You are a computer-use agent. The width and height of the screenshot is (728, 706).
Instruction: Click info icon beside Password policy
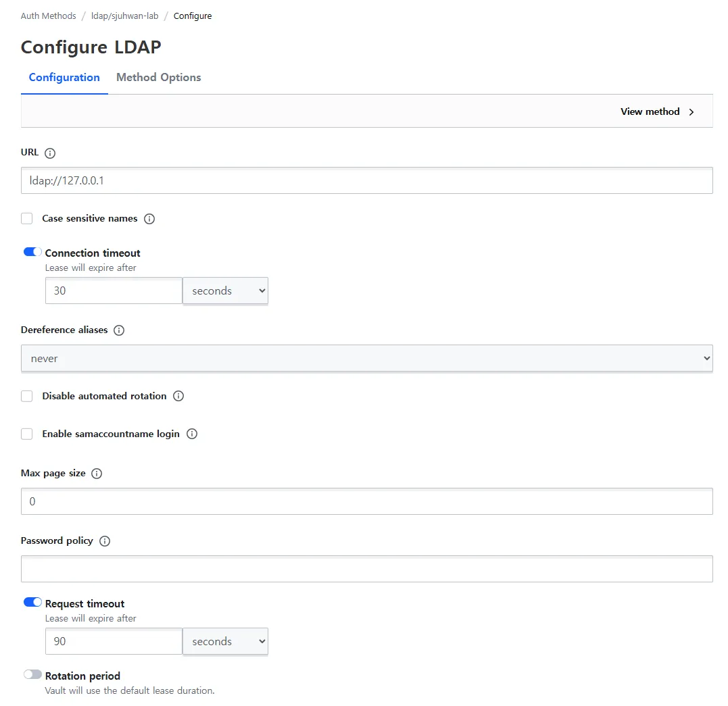tap(105, 541)
